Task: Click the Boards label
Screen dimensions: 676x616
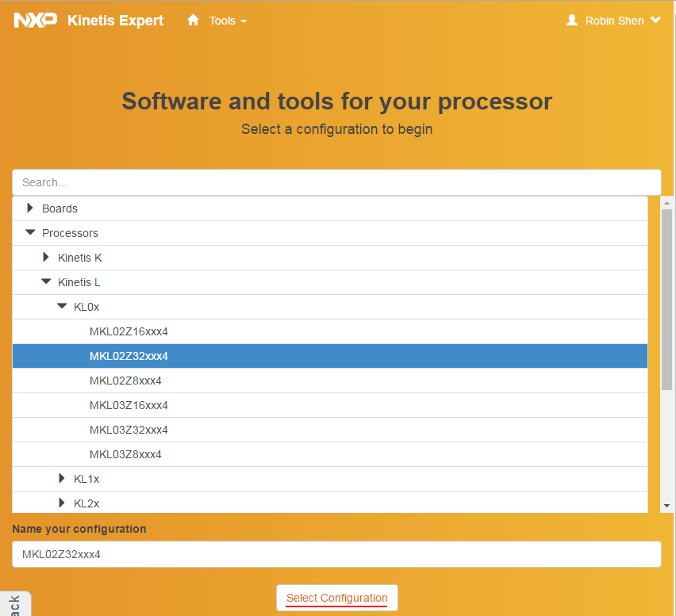Action: point(60,209)
